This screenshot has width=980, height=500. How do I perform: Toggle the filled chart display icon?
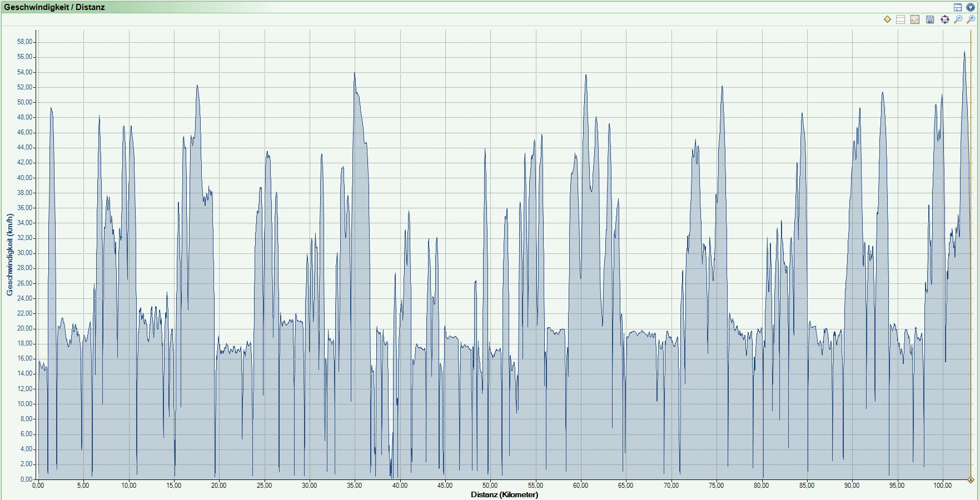point(915,19)
